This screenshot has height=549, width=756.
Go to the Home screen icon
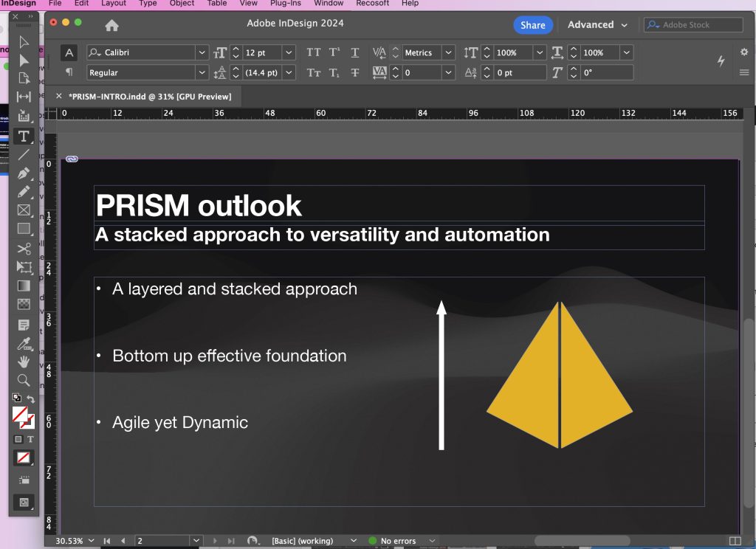click(111, 26)
